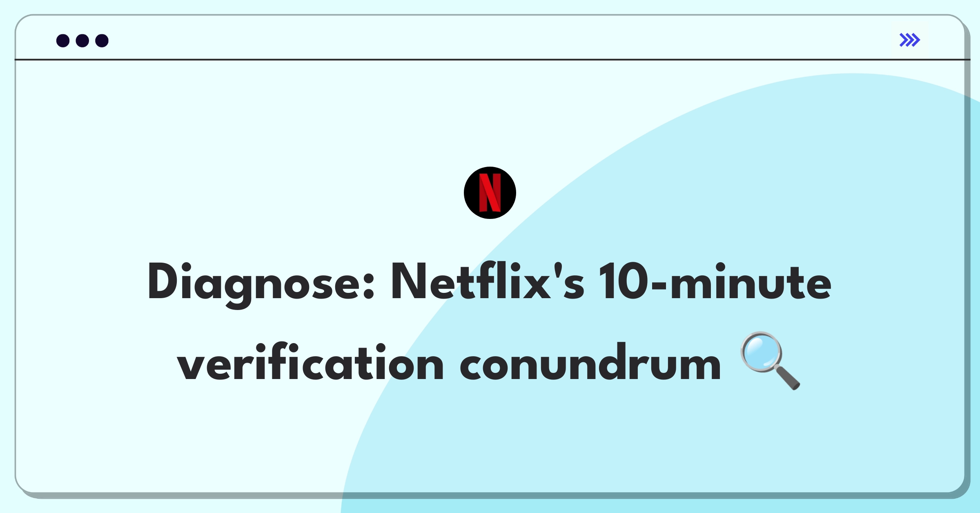Open the browser window controls

coord(80,40)
